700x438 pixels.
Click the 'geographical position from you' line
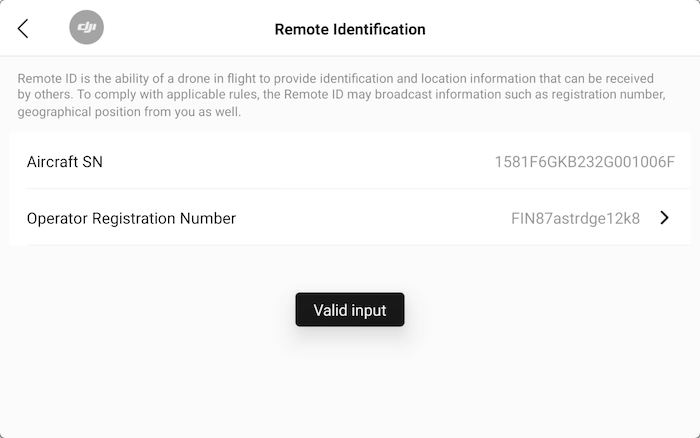point(129,112)
